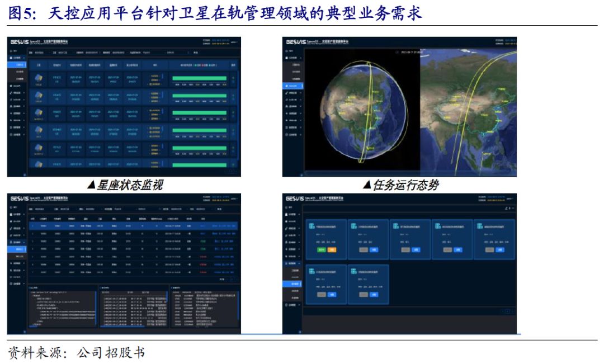Select the highlighted first row in bottom-left table
Image resolution: width=604 pixels, height=364 pixels.
(133, 226)
